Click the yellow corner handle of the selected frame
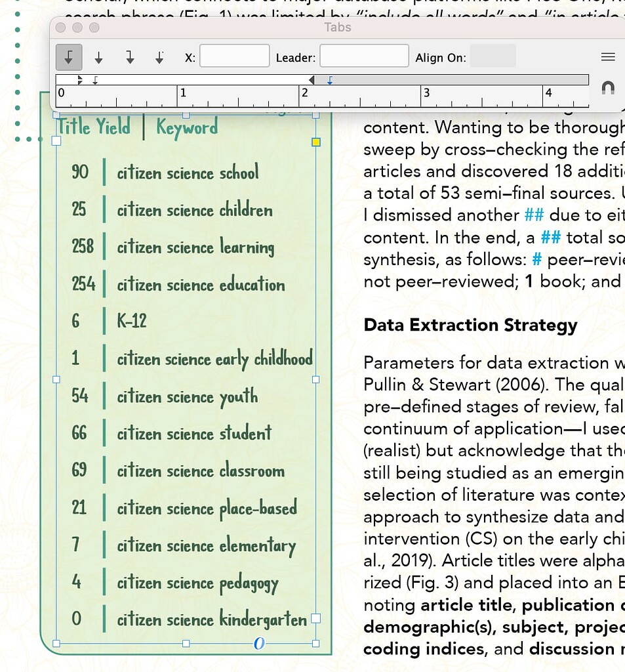 click(x=315, y=142)
